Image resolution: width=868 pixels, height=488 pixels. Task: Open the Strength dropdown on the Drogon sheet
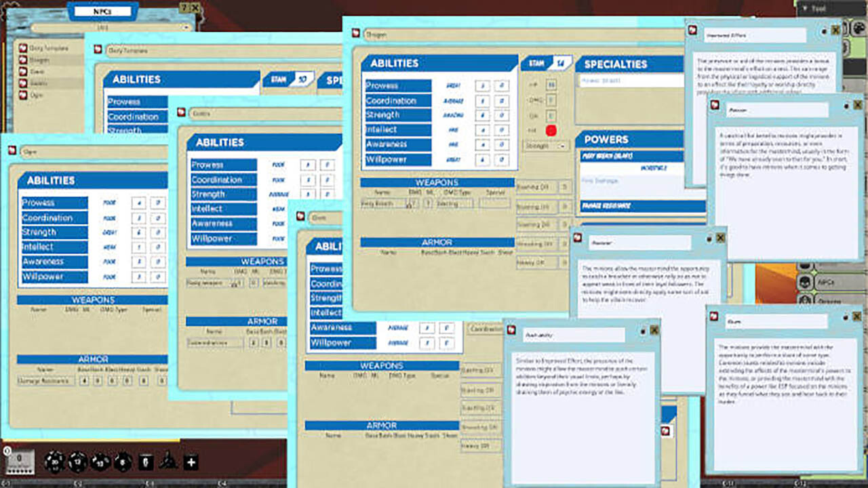click(x=547, y=145)
